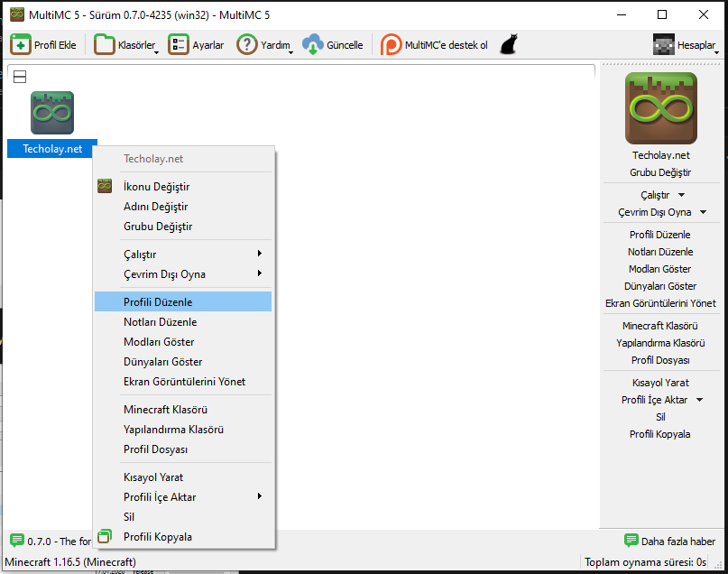Viewport: 728px width, 574px height.
Task: Click Profili Düzenle in side panel
Action: [x=660, y=235]
